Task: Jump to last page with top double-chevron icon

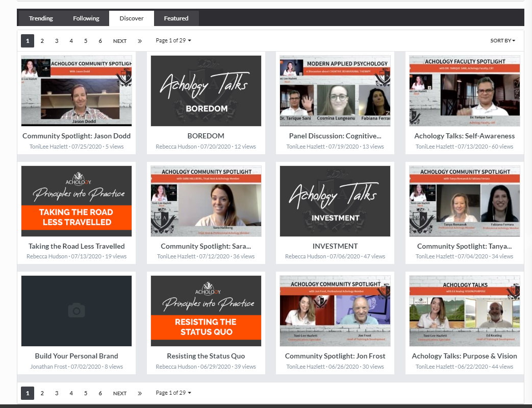Action: pyautogui.click(x=140, y=41)
